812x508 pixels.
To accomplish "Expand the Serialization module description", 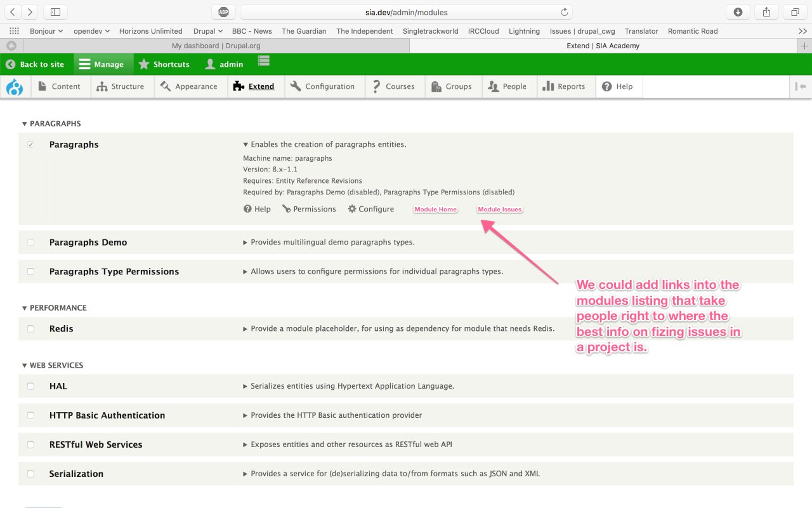I will tap(391, 474).
